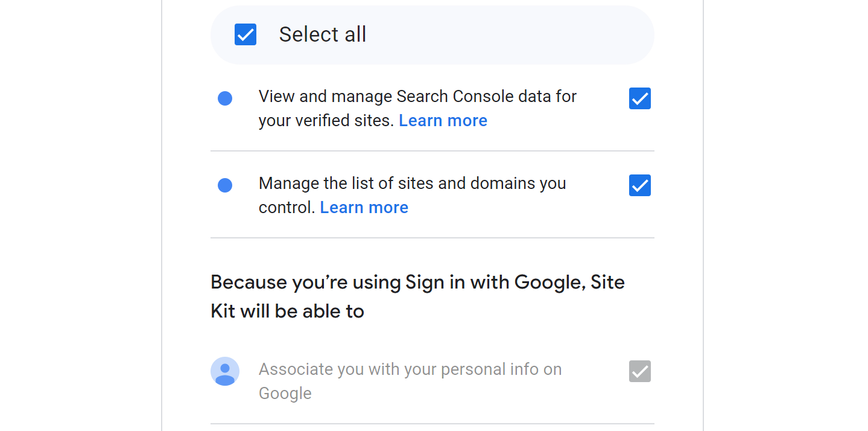Re-enable all permissions via Select all
Viewport: 868px width, 431px height.
[245, 34]
